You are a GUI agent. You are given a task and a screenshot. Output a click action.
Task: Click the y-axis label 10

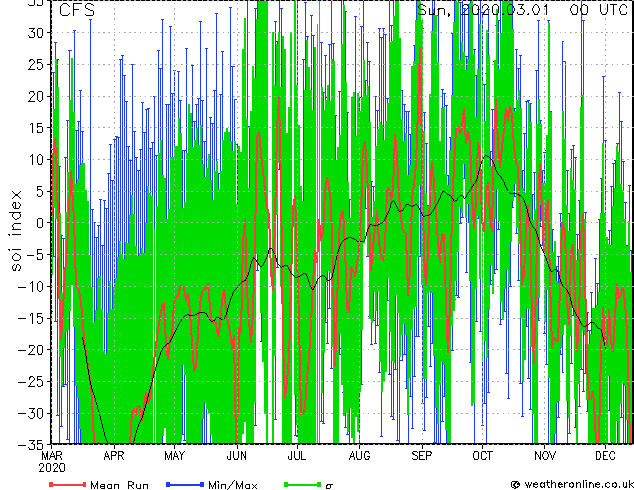tap(36, 159)
